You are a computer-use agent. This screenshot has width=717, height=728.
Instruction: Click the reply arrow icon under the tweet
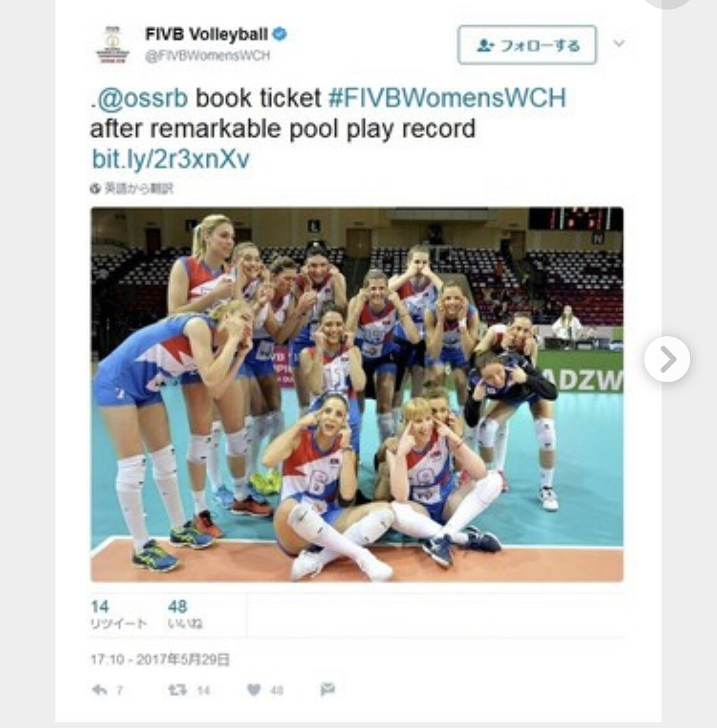point(99,690)
